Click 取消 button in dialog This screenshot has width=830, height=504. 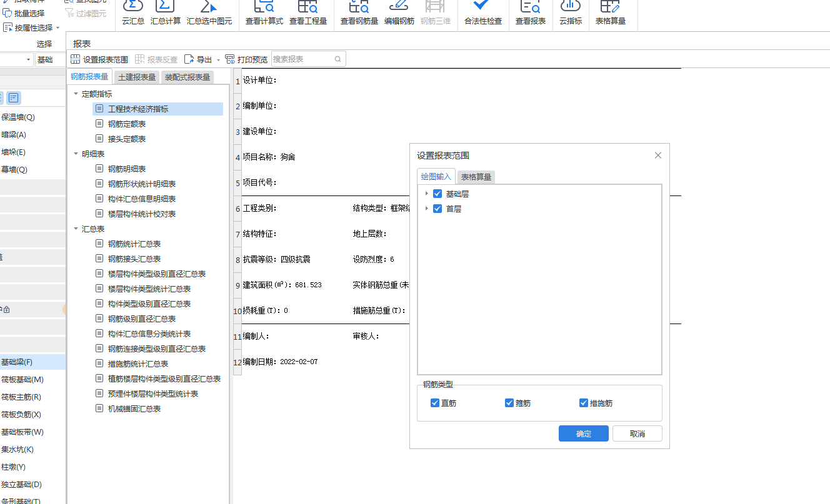tap(637, 434)
